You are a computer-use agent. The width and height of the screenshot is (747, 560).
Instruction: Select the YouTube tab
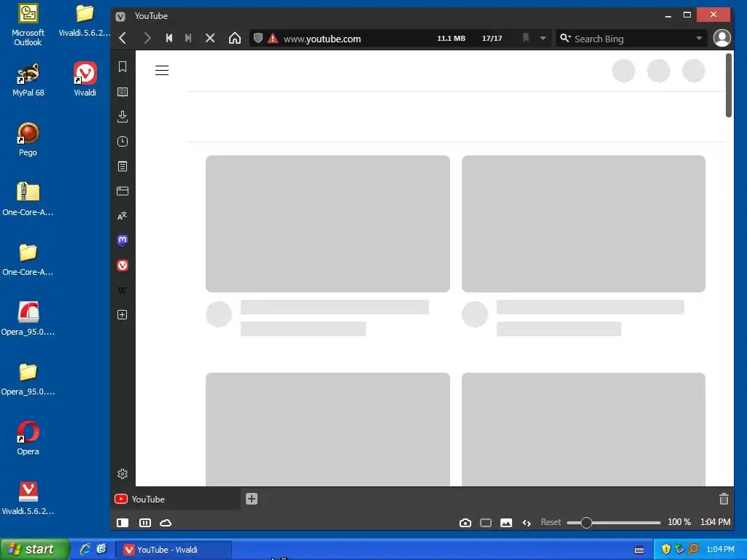click(175, 499)
